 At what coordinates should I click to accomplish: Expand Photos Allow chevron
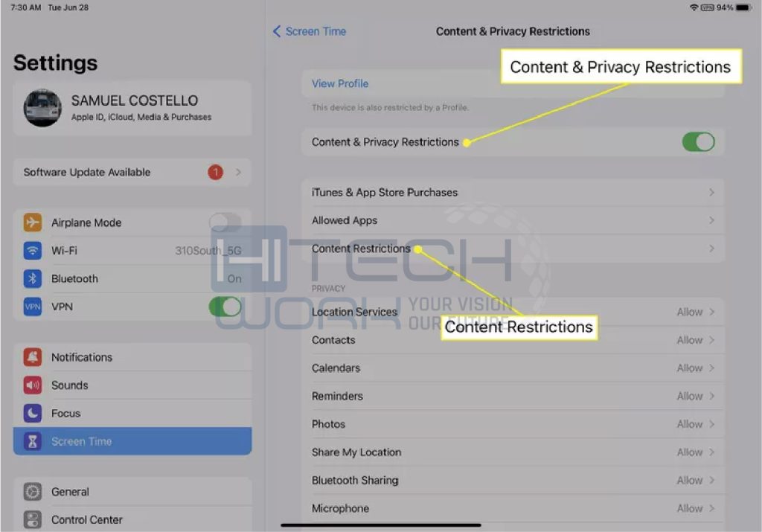coord(711,424)
